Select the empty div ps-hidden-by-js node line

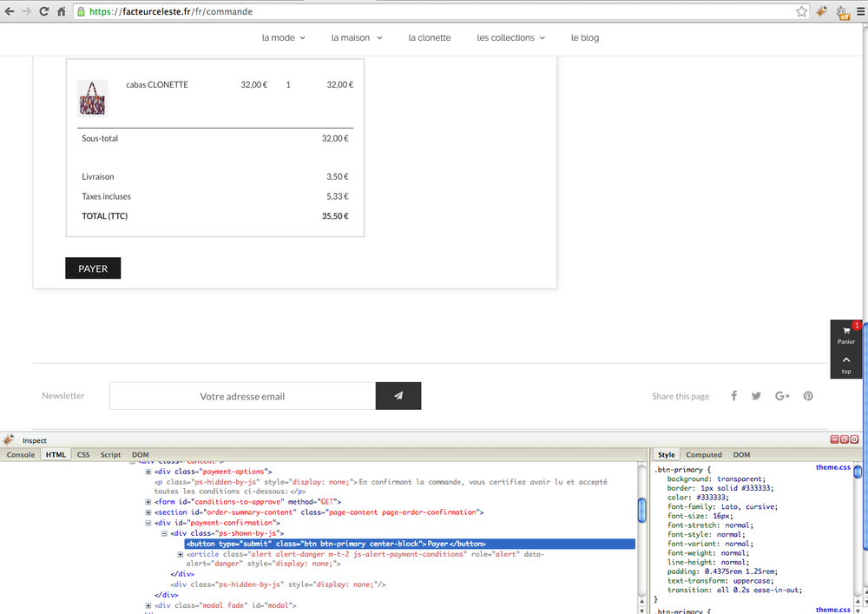click(x=278, y=584)
